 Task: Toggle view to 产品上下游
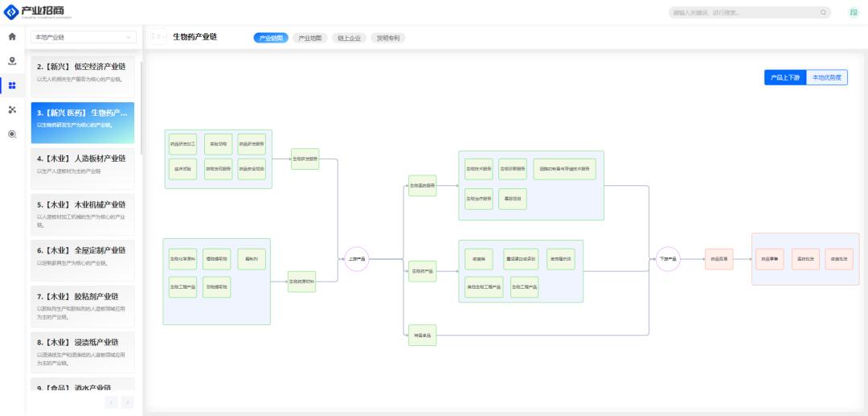[784, 77]
